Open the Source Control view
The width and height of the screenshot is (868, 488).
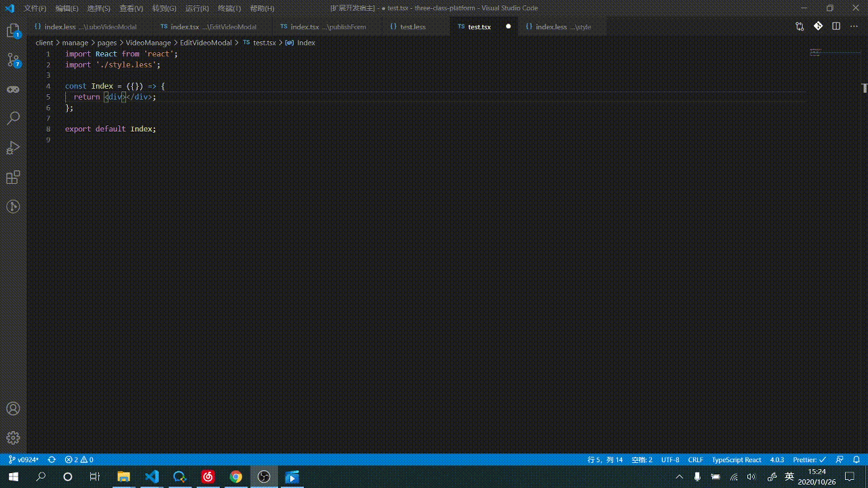click(13, 60)
